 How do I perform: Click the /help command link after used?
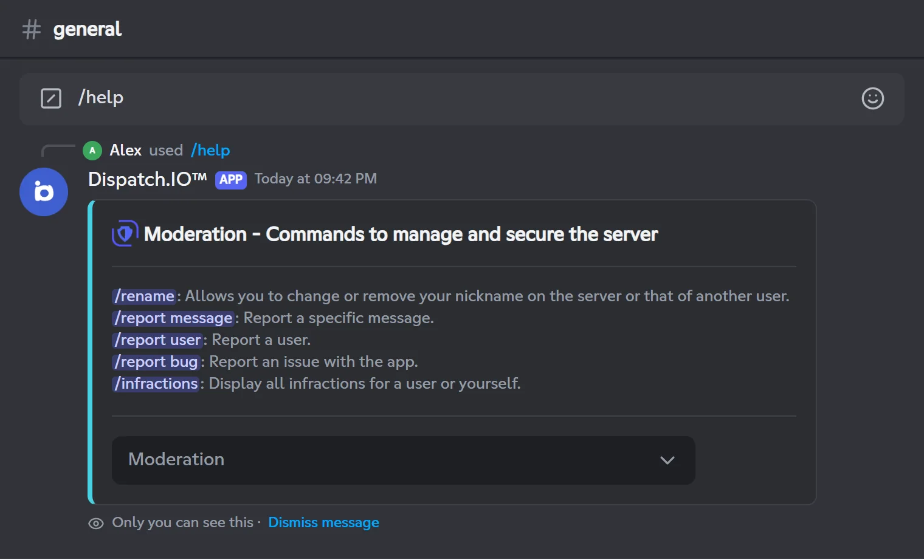[210, 150]
